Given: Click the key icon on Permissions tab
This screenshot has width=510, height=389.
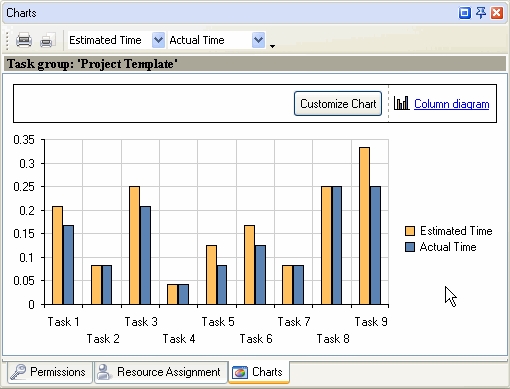Looking at the screenshot, I should tap(18, 372).
